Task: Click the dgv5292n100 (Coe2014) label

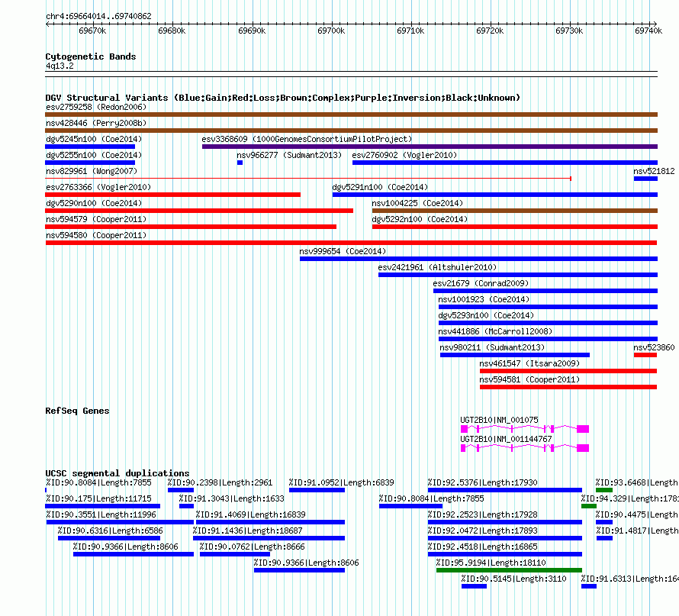Action: click(420, 219)
